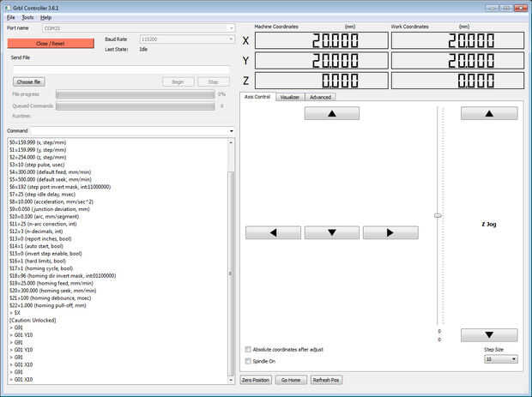
Task: Click the Refresh Pos button
Action: pos(326,380)
